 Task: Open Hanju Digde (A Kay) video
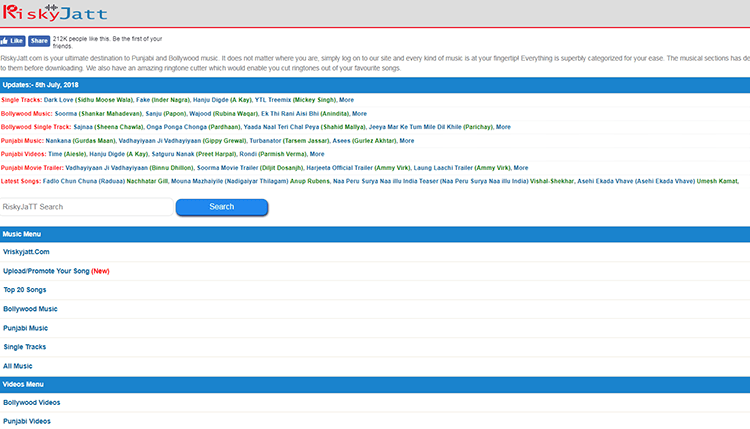click(x=119, y=154)
